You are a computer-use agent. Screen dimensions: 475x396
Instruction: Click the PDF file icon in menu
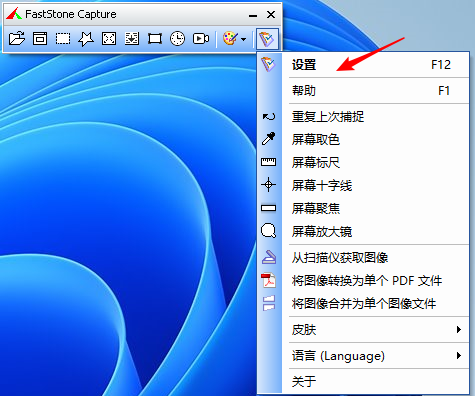tap(269, 280)
